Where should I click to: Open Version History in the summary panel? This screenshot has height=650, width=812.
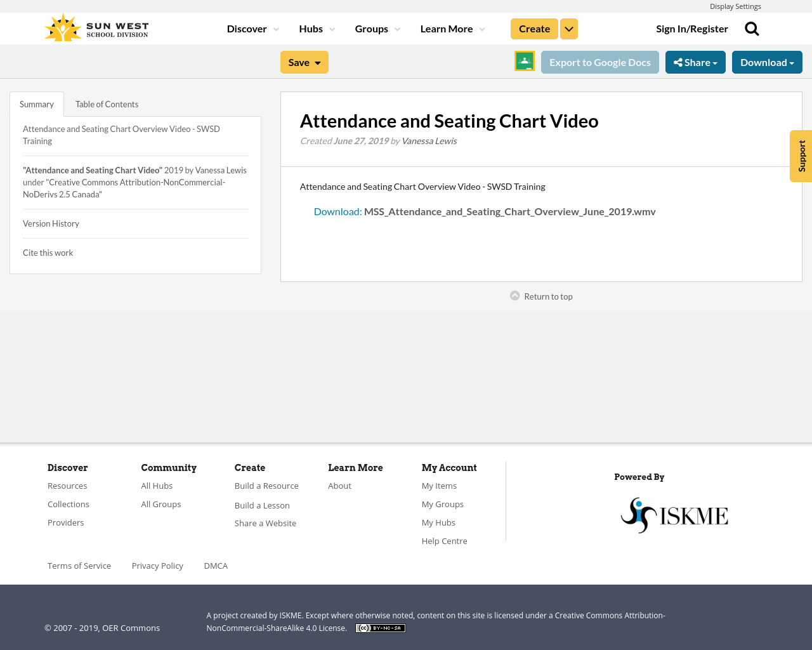click(x=51, y=223)
